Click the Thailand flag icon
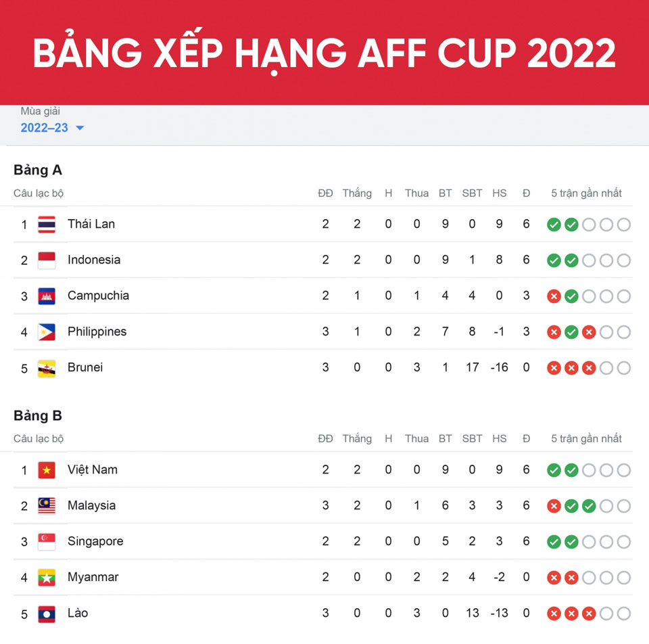Image resolution: width=649 pixels, height=644 pixels. pos(47,225)
